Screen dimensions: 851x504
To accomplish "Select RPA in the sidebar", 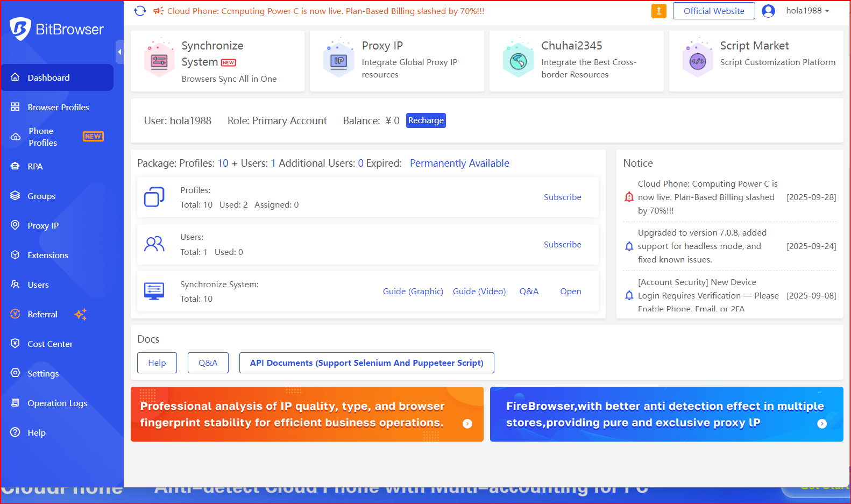I will 35,166.
